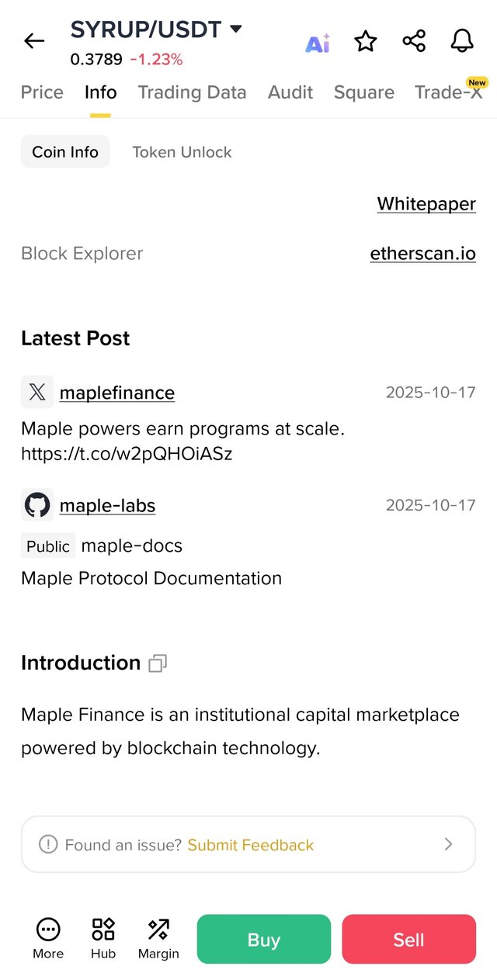Add SYRUP/USDT to favorites with star
This screenshot has width=497, height=980.
pos(365,41)
